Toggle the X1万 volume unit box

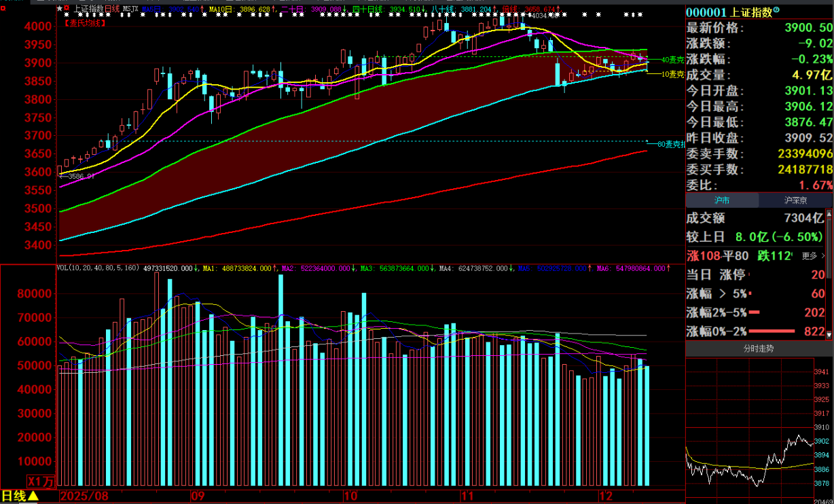41,481
